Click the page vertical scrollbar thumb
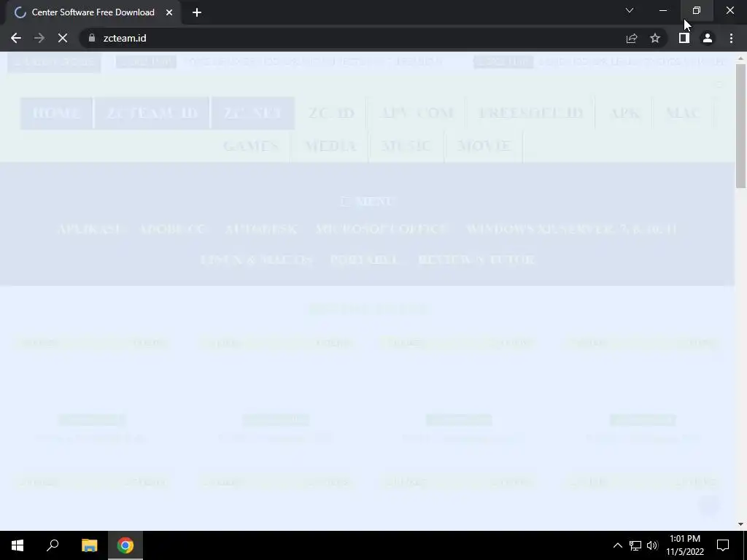747x560 pixels. coord(741,126)
